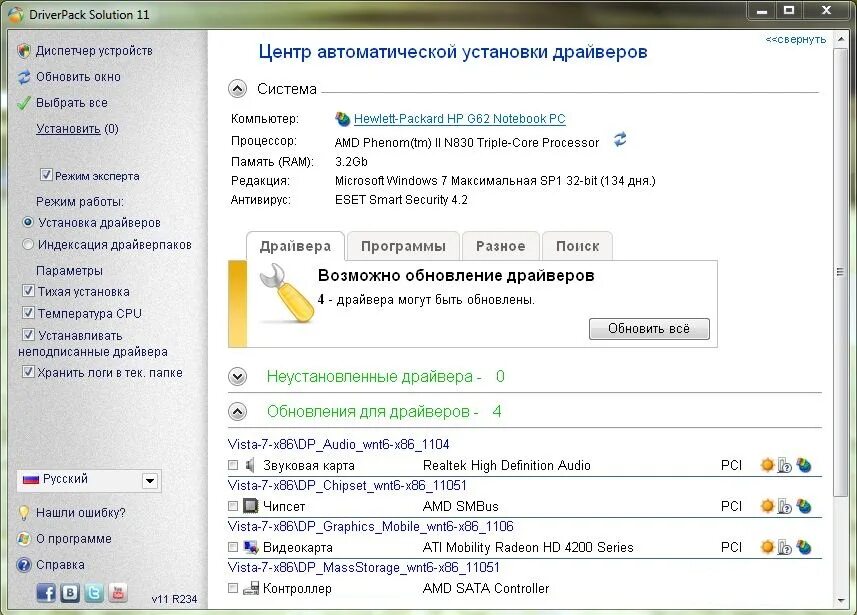Click Нашли ошибку? label
This screenshot has width=857, height=615.
point(80,513)
